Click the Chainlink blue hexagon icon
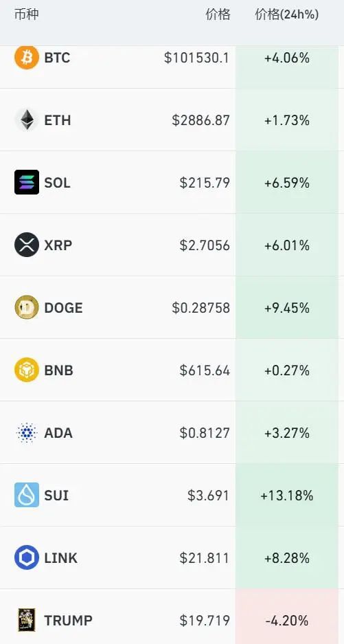This screenshot has height=644, width=344. pos(27,557)
